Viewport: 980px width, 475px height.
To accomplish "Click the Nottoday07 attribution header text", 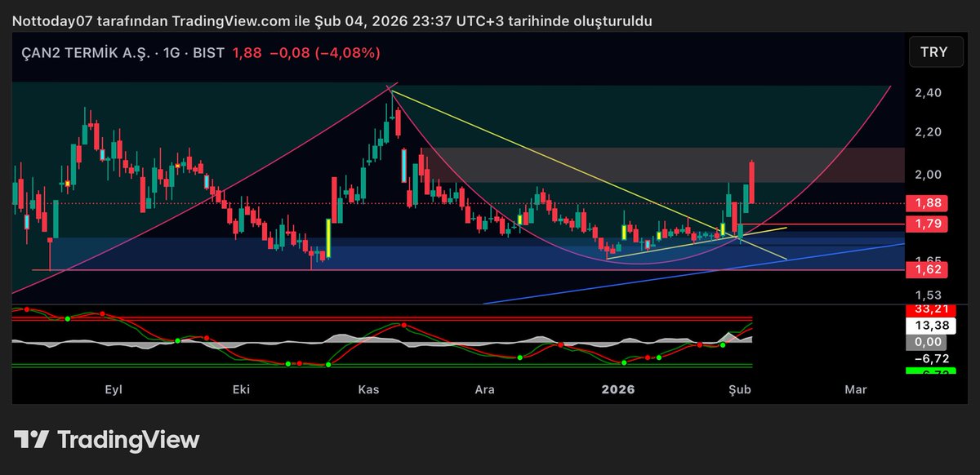I will pos(332,20).
